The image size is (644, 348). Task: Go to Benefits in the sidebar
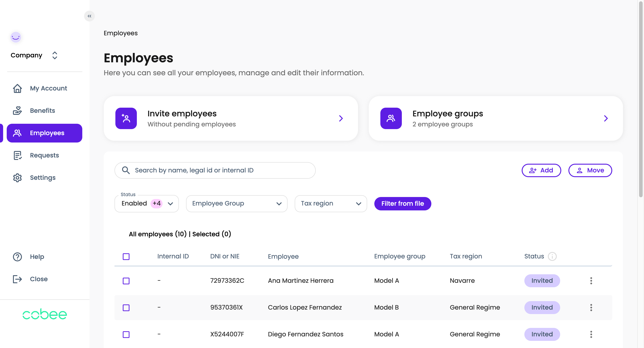[x=42, y=111]
